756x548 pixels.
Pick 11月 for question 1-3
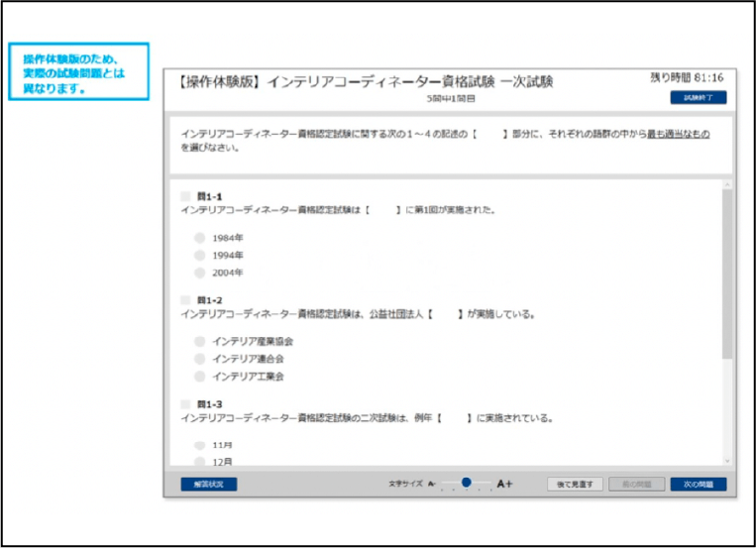[200, 445]
